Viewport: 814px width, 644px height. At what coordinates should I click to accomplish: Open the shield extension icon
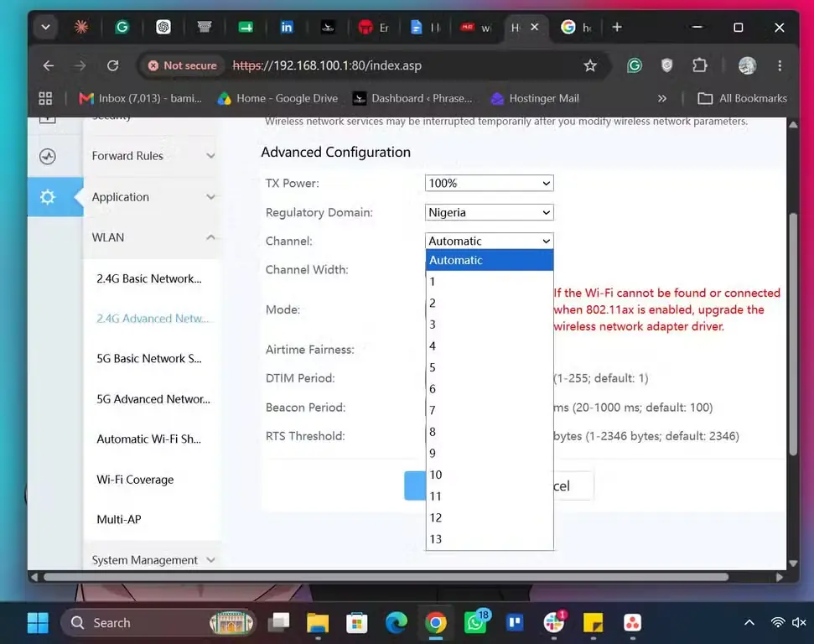(667, 65)
